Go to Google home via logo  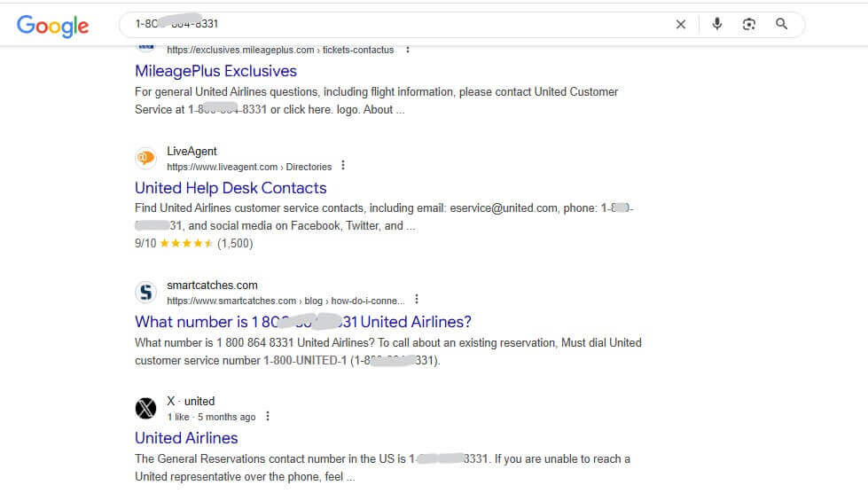click(52, 26)
